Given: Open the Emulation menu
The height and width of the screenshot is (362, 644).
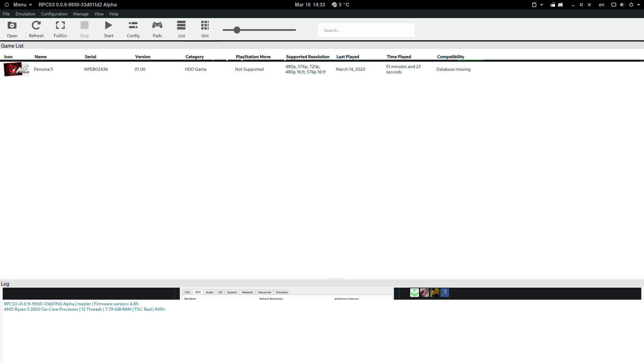Looking at the screenshot, I should tap(25, 14).
